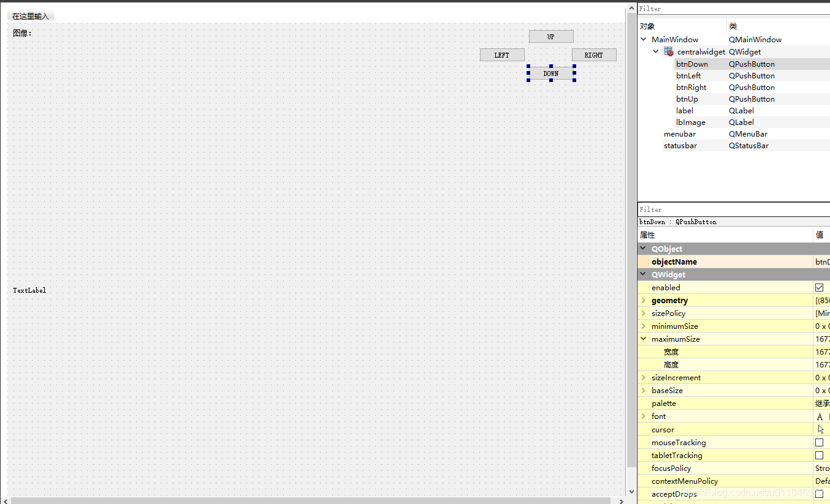This screenshot has width=830, height=504.
Task: Click the horizontal scrollbar left arrow
Action: click(x=4, y=501)
